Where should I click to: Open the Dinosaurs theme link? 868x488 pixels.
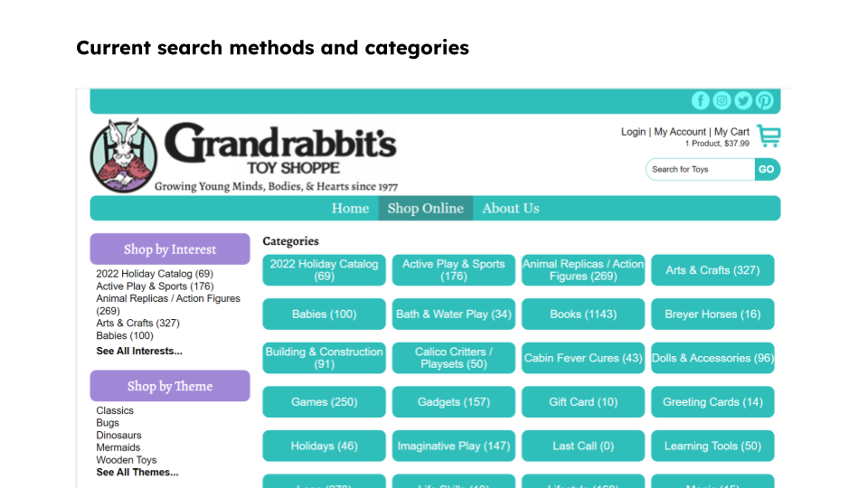click(118, 436)
